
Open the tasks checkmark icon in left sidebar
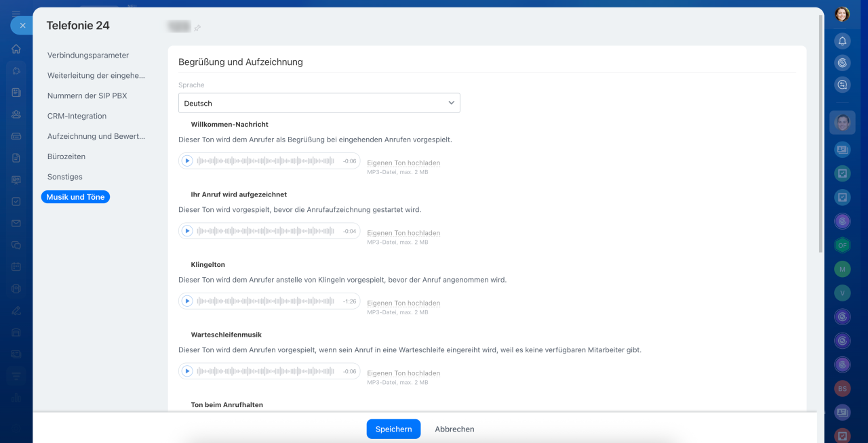[x=16, y=201]
